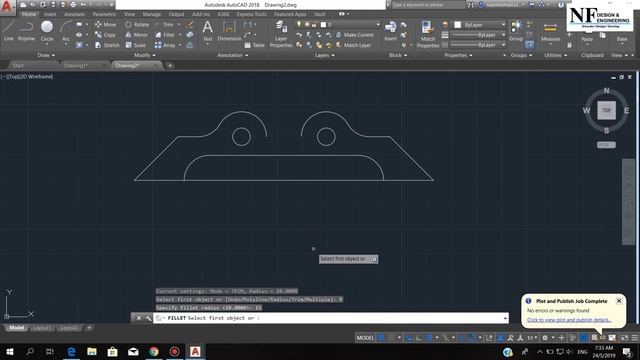The height and width of the screenshot is (360, 640).
Task: Open File Explorer from taskbar
Action: (92, 351)
